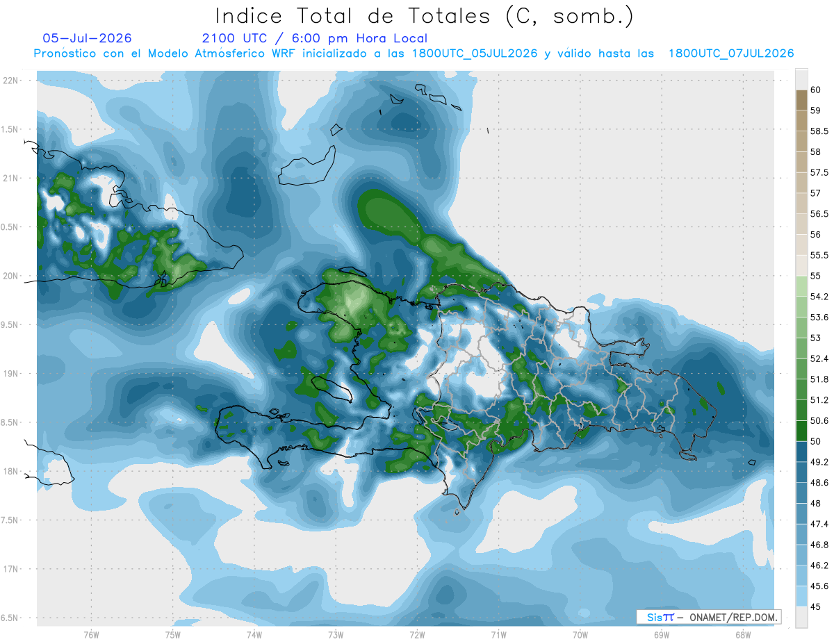Click the longitude axis label '73W'
This screenshot has height=644, width=834.
(336, 635)
